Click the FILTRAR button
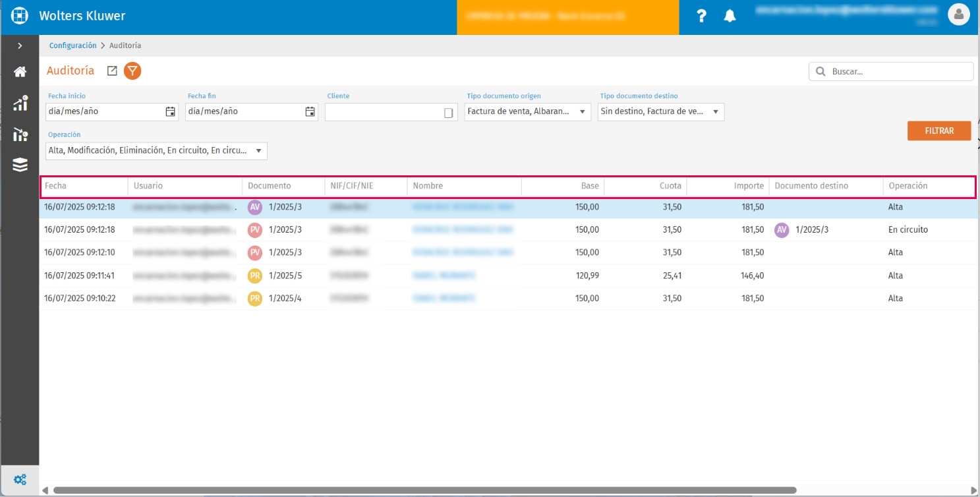980x497 pixels. 938,131
